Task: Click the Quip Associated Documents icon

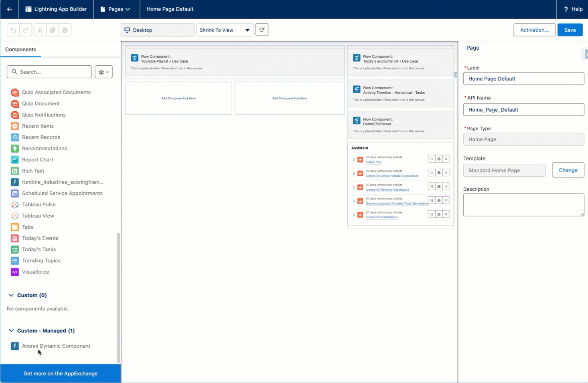Action: tap(15, 93)
